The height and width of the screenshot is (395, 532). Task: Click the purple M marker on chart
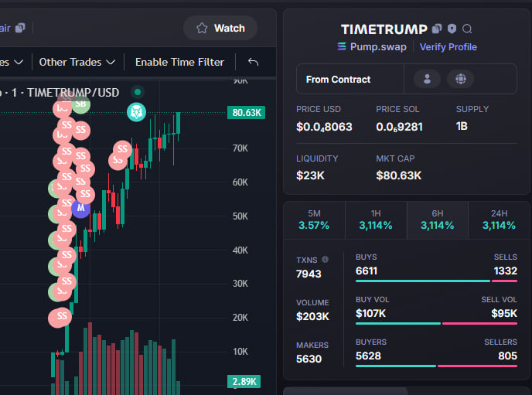coord(80,208)
